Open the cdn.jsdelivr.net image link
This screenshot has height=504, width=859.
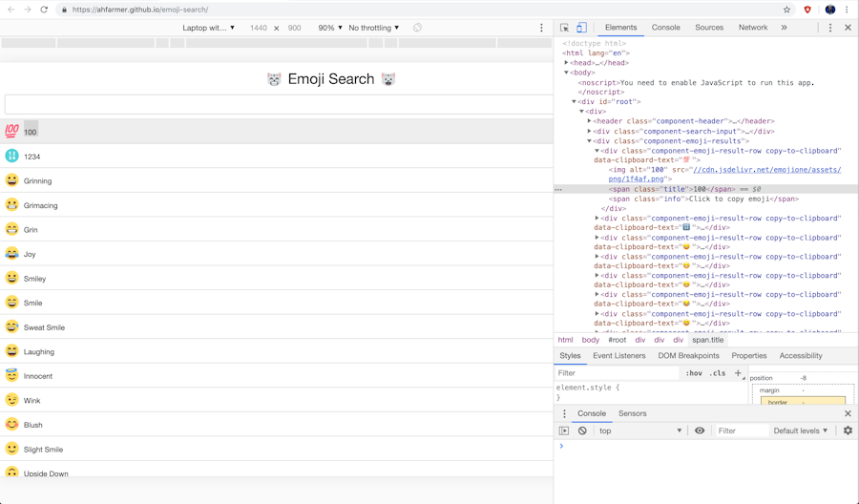click(724, 175)
